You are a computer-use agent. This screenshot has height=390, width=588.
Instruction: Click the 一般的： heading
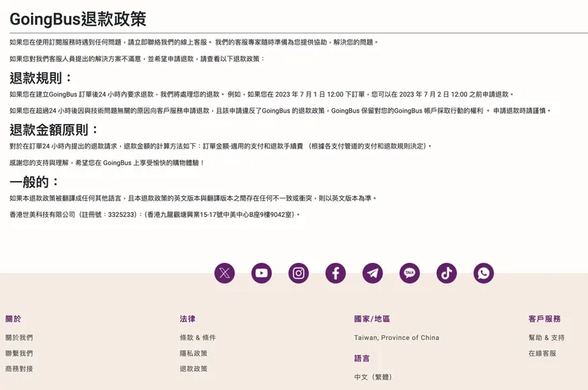[x=34, y=182]
